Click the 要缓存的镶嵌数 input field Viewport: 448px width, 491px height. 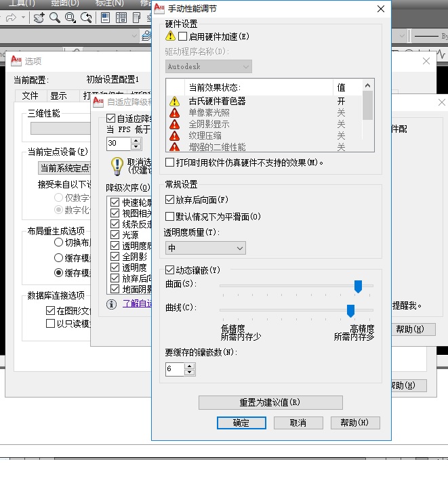(175, 369)
